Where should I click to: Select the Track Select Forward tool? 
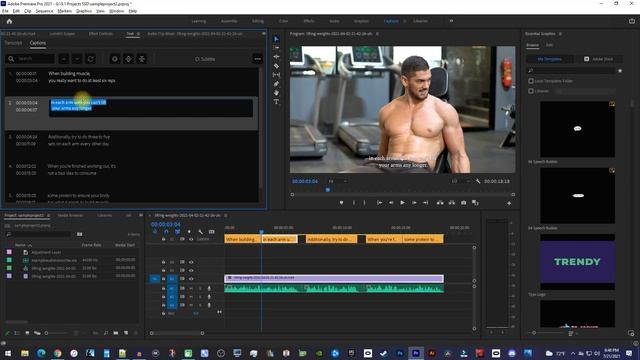tap(276, 48)
